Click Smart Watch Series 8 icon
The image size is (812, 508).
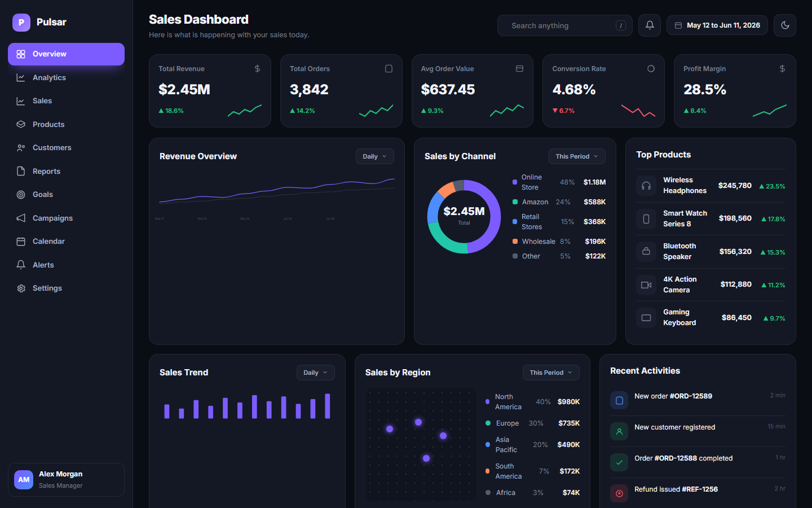pos(646,218)
